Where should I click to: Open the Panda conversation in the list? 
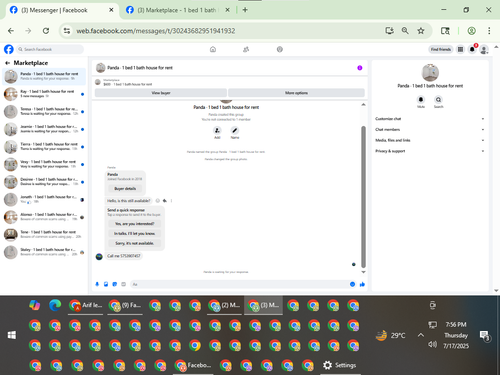coord(44,76)
